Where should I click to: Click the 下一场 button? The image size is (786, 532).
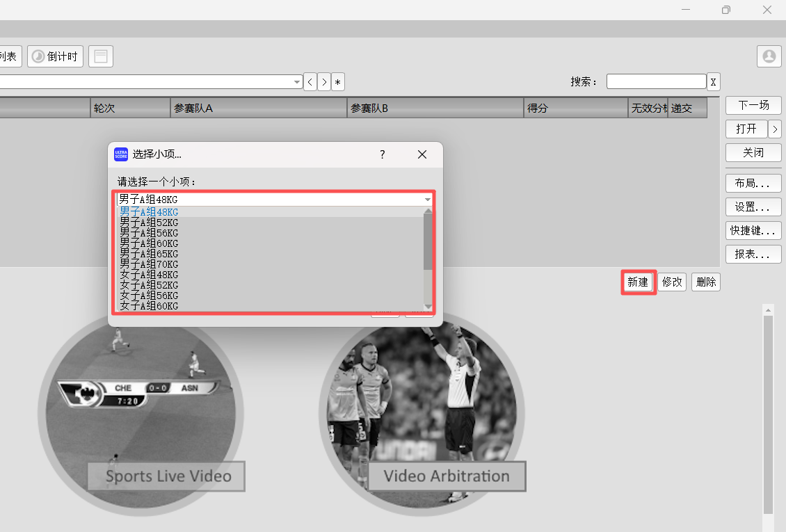click(753, 106)
